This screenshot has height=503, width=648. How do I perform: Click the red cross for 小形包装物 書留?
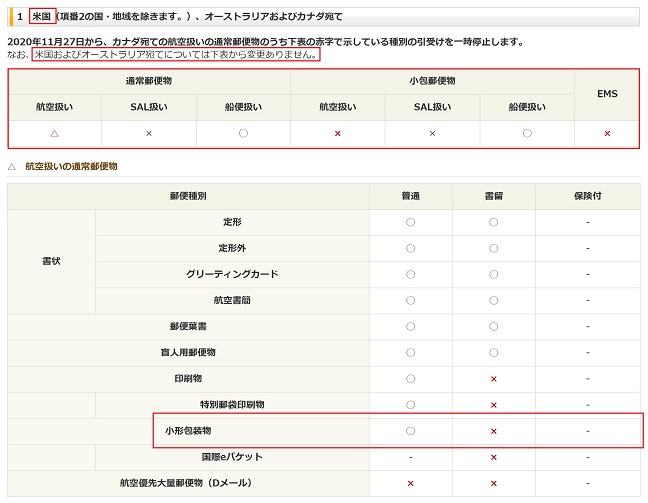point(493,431)
